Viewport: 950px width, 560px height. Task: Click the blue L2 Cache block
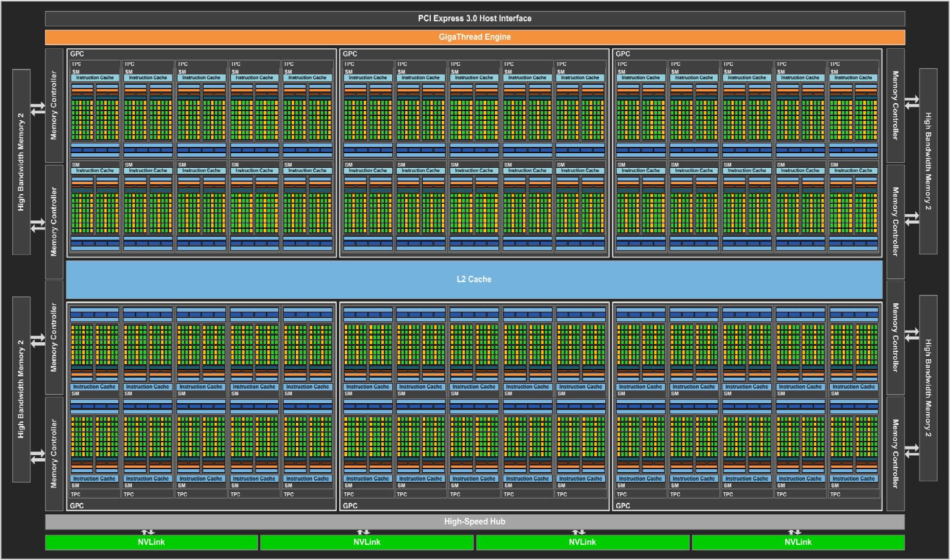tap(474, 279)
